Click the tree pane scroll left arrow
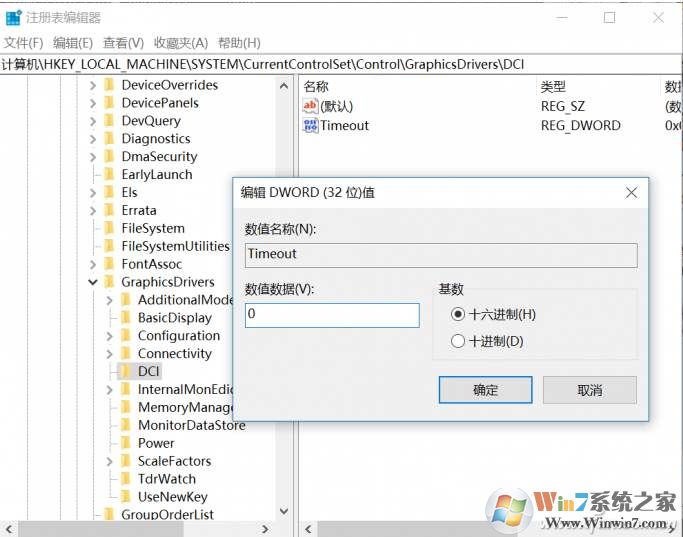The height and width of the screenshot is (537, 683). coord(9,529)
